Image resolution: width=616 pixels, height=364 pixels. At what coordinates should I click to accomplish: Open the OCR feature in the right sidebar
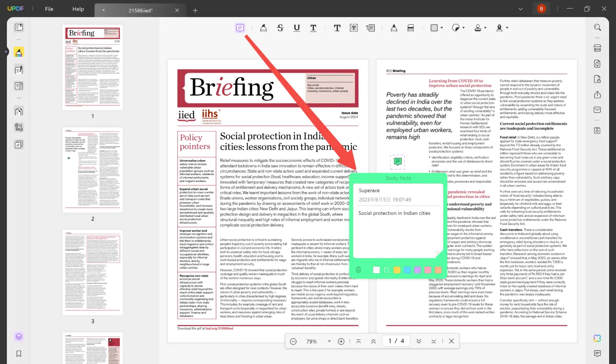(597, 49)
